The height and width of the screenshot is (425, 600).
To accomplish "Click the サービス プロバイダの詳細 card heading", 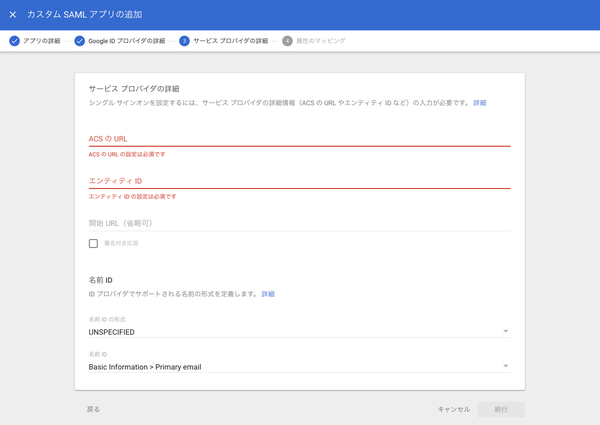I will pyautogui.click(x=134, y=89).
